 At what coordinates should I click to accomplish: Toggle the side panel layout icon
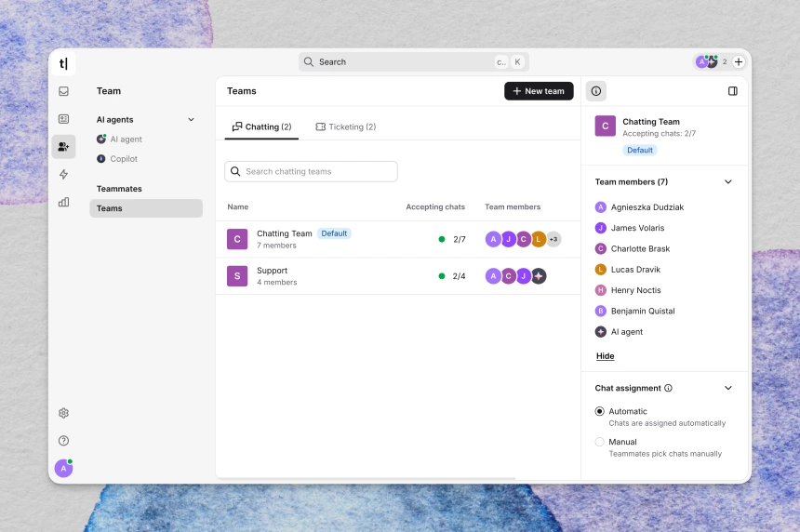pos(733,91)
